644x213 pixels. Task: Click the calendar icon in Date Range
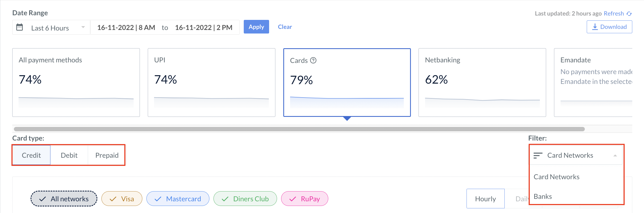(x=20, y=27)
